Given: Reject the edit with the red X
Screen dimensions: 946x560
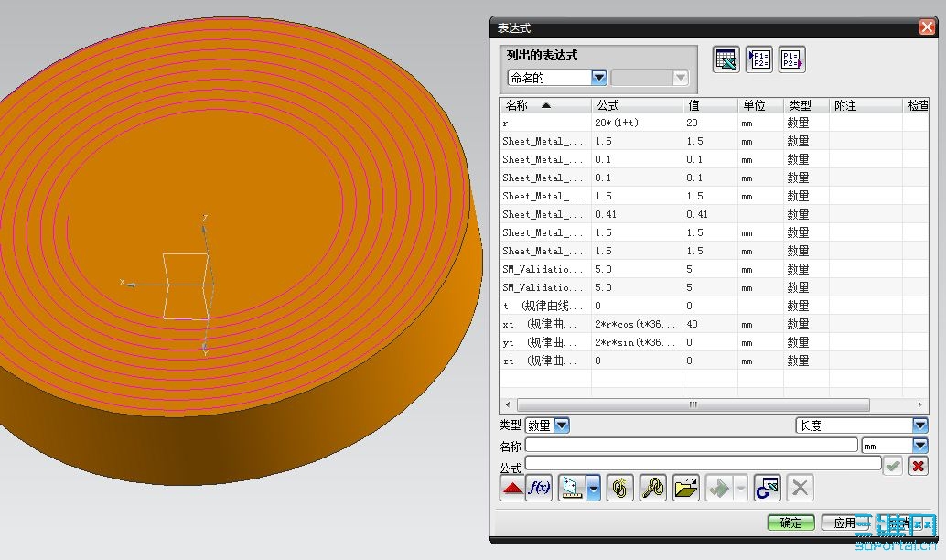Looking at the screenshot, I should click(x=919, y=466).
